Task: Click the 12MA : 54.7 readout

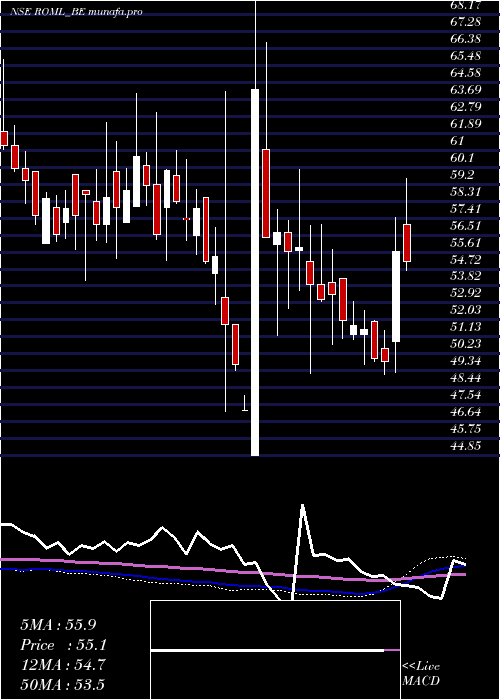Action: click(62, 665)
